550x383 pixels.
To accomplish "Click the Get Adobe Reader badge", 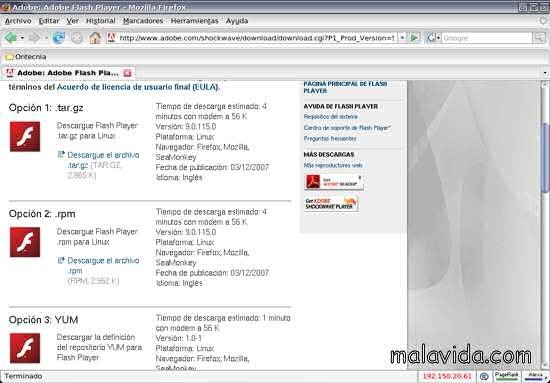I will point(334,182).
